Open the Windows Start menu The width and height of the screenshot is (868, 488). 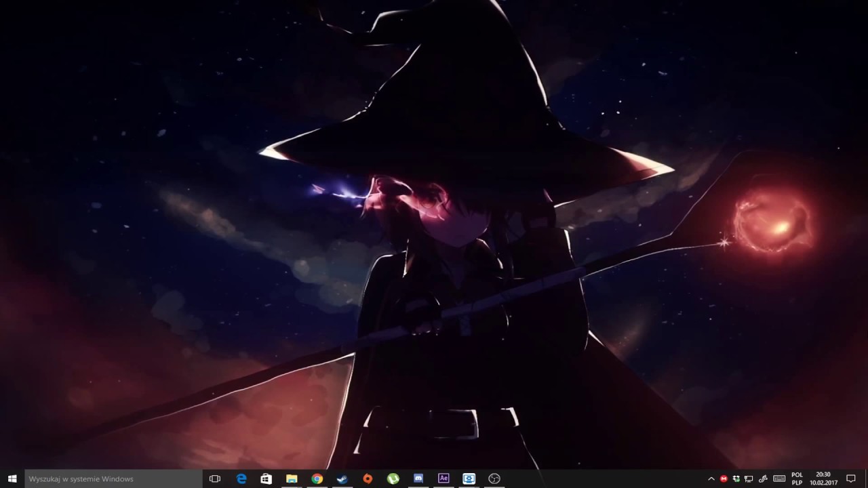click(x=12, y=479)
